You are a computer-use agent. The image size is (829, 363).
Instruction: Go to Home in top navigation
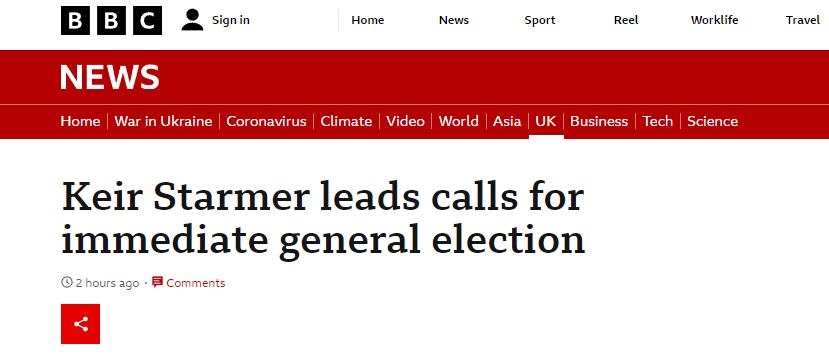(x=367, y=20)
